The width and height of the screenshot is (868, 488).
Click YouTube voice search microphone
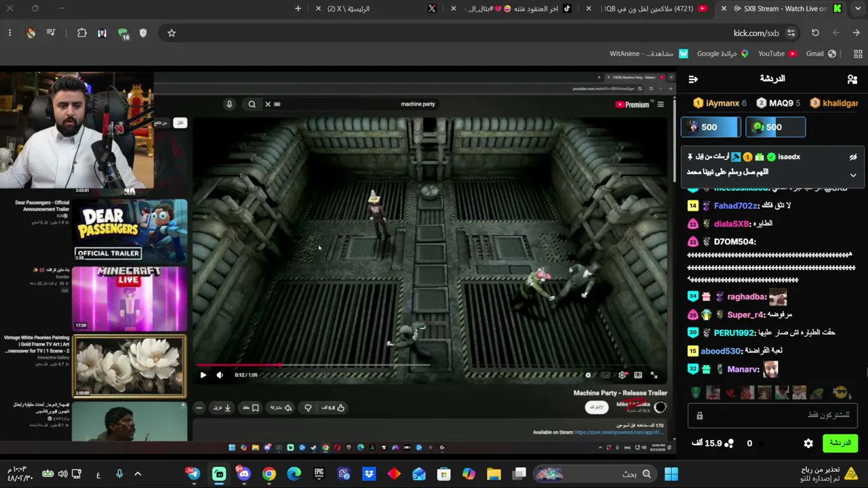[x=229, y=104]
